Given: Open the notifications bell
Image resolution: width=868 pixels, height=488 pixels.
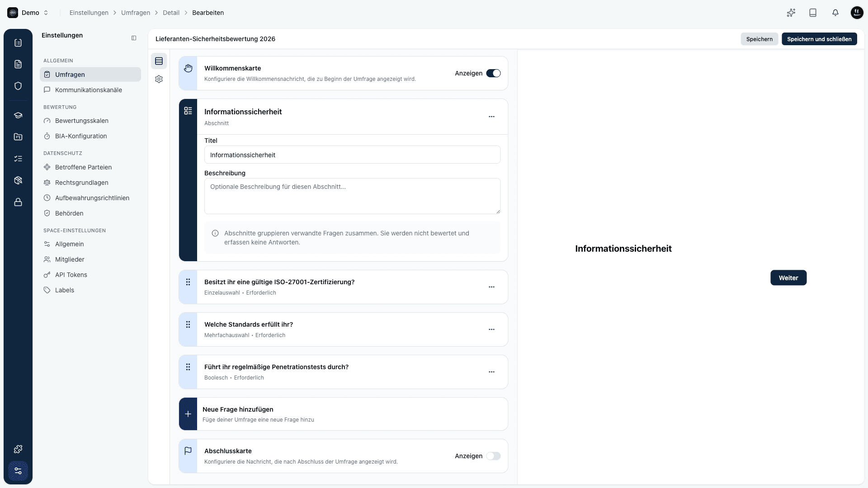Looking at the screenshot, I should pos(835,13).
